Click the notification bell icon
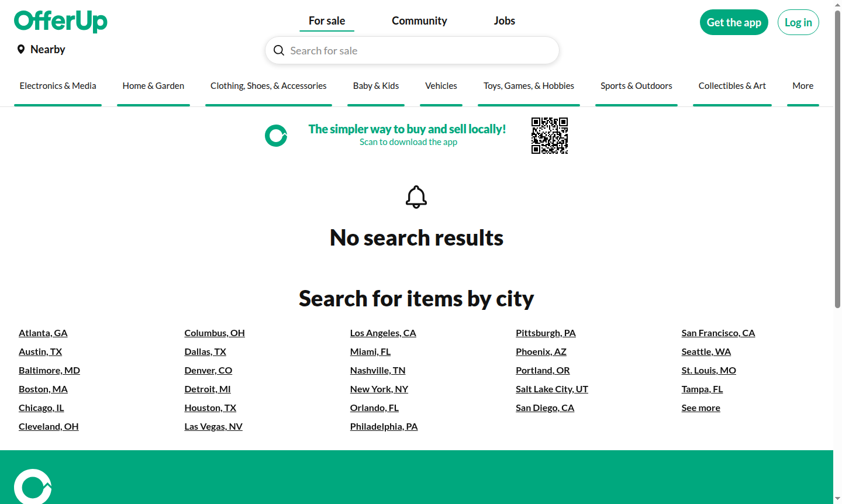The height and width of the screenshot is (504, 842). (x=416, y=196)
